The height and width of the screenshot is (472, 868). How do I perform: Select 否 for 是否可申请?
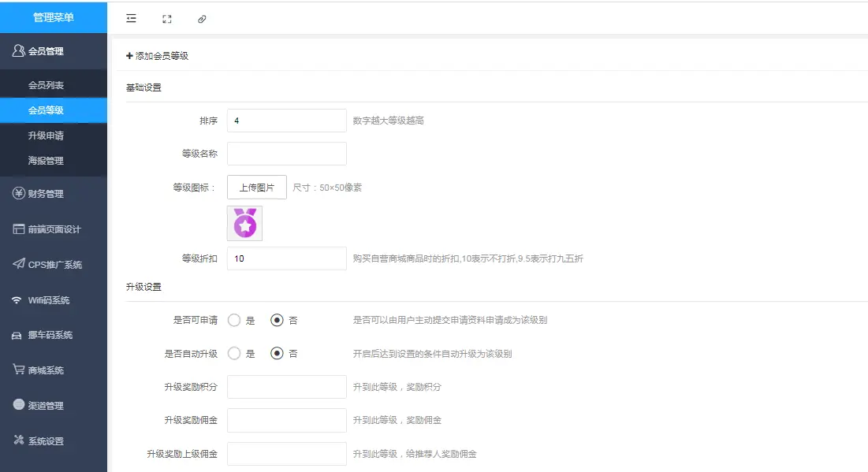tap(277, 321)
